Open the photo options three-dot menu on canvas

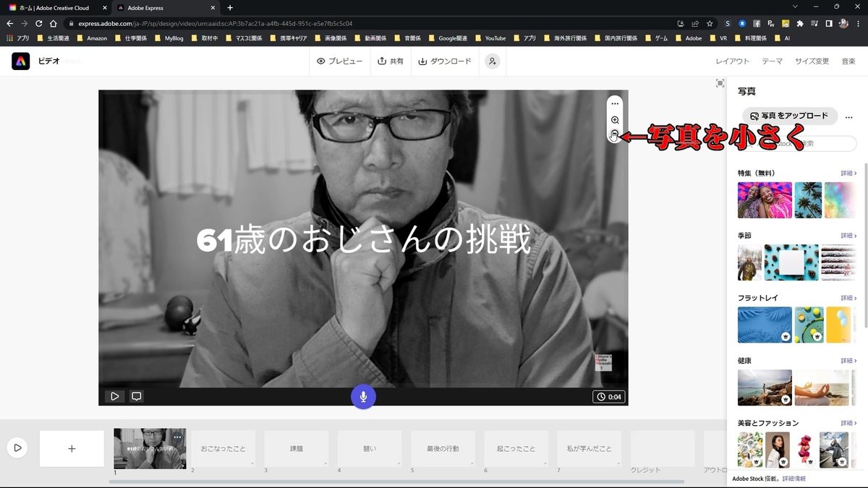(615, 103)
